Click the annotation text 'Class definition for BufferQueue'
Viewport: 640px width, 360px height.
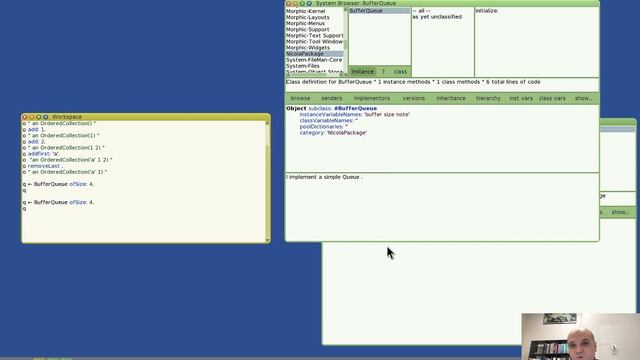pos(329,82)
